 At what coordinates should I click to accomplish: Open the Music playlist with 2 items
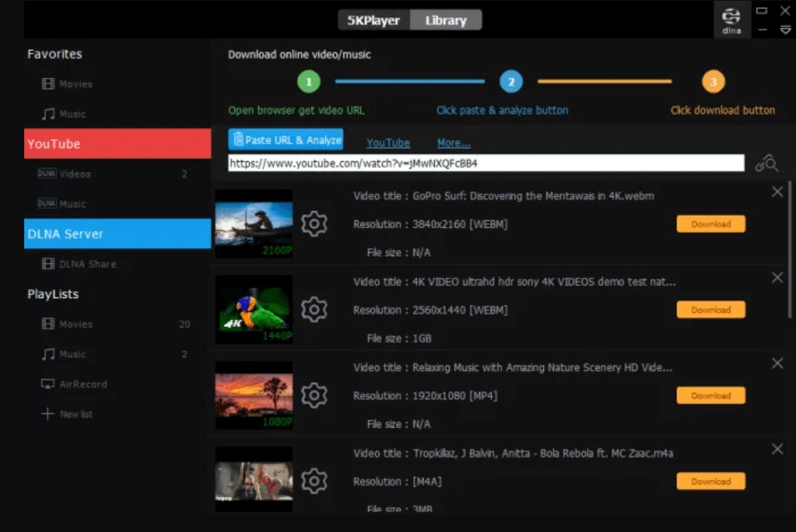[114, 354]
